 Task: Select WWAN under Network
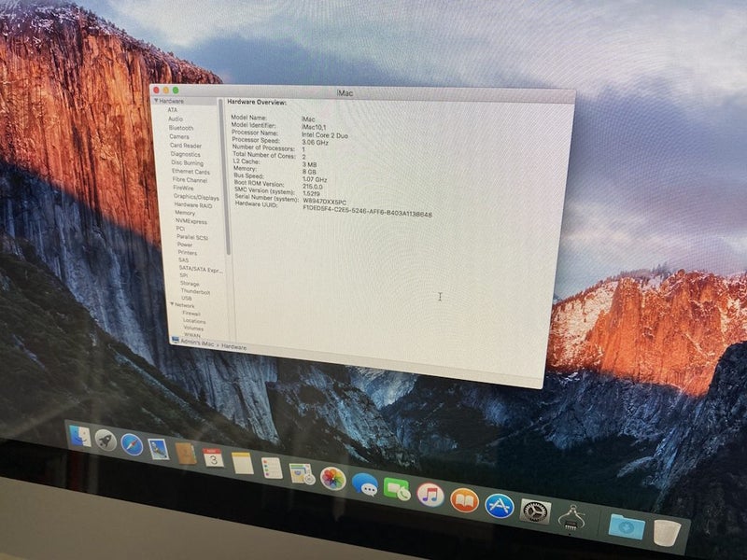192,335
